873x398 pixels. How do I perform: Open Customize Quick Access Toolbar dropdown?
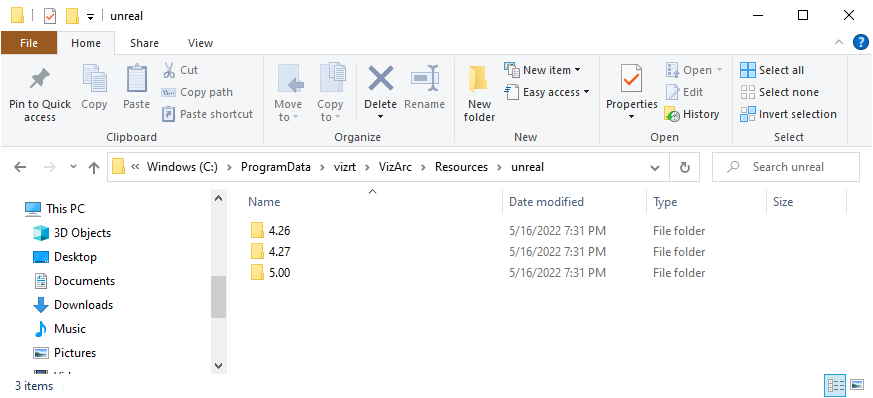pyautogui.click(x=90, y=17)
